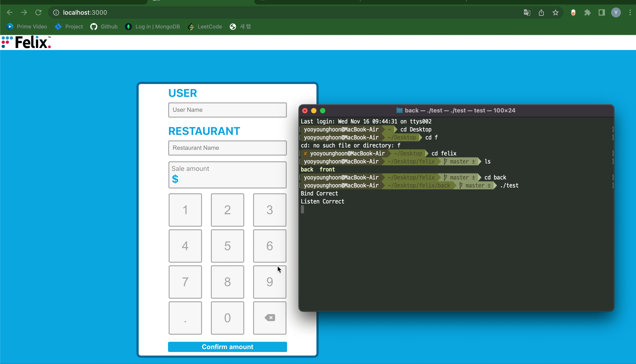Click the share page icon
Viewport: 636px width, 364px height.
tap(541, 12)
